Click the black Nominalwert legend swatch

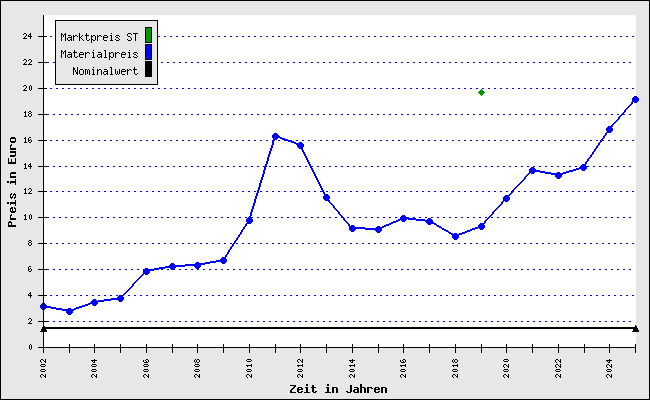click(x=148, y=70)
